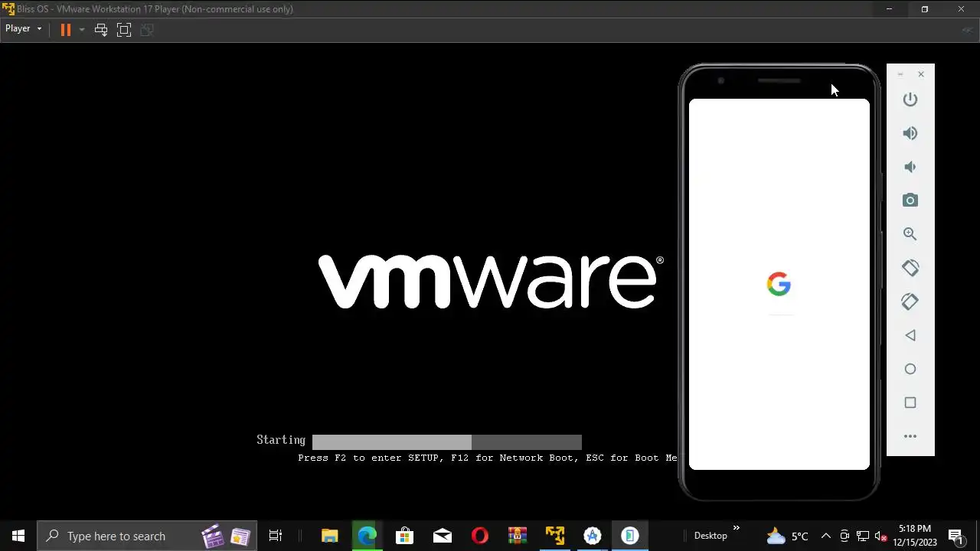980x551 pixels.
Task: Open Opera browser from taskbar
Action: (479, 536)
